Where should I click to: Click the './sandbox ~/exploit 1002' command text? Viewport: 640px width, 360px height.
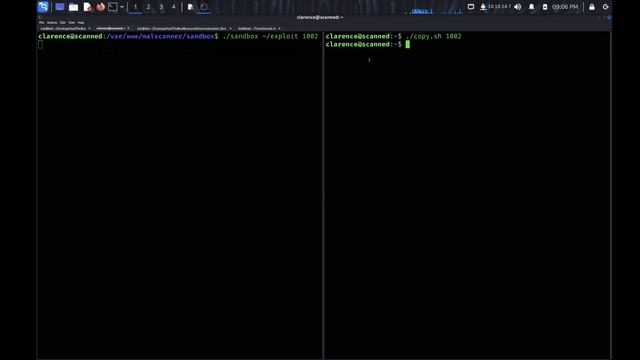pyautogui.click(x=270, y=36)
